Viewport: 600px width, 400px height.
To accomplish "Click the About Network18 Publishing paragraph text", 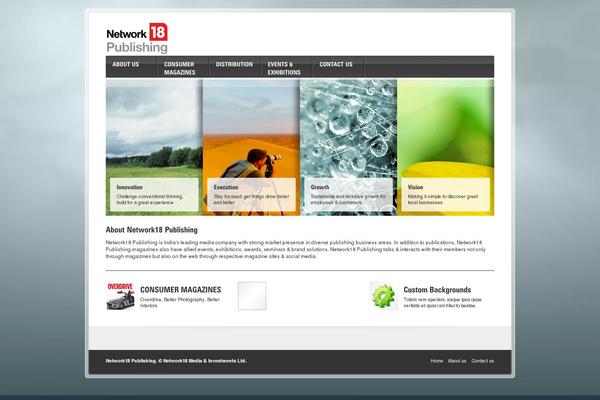I will click(296, 249).
